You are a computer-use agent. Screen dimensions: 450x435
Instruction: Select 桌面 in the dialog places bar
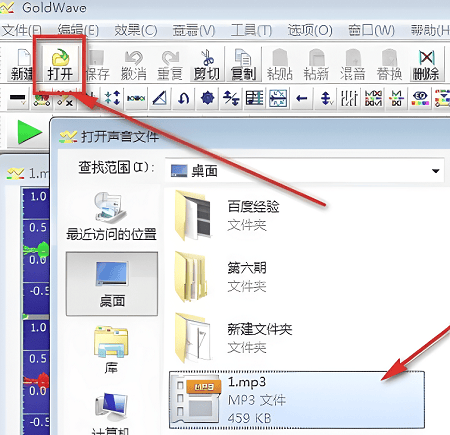112,284
